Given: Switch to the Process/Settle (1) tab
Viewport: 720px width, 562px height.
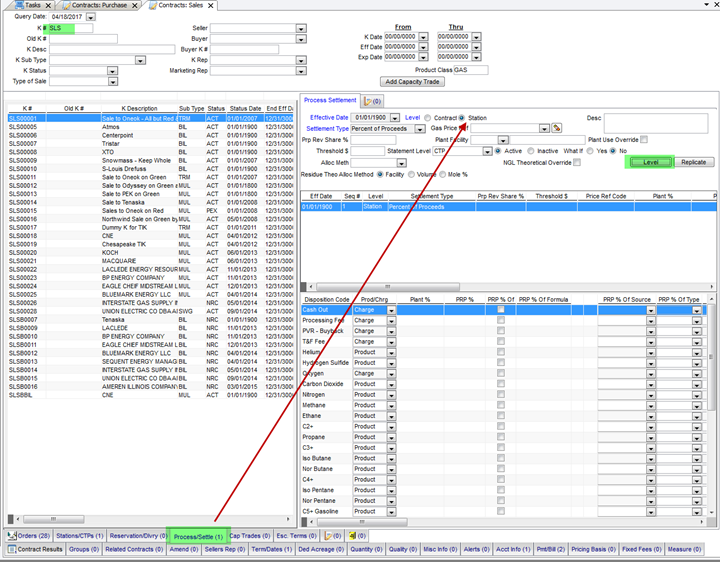Looking at the screenshot, I should [x=198, y=536].
